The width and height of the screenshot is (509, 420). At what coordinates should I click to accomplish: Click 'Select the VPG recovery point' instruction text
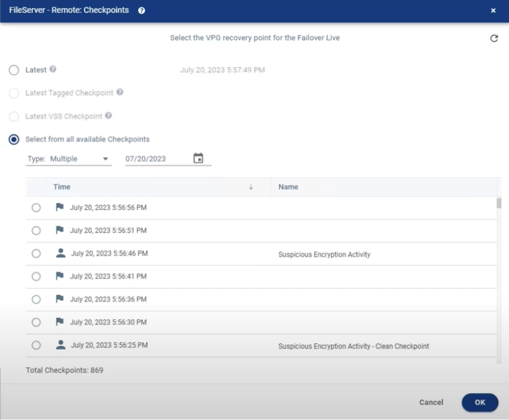pyautogui.click(x=255, y=38)
